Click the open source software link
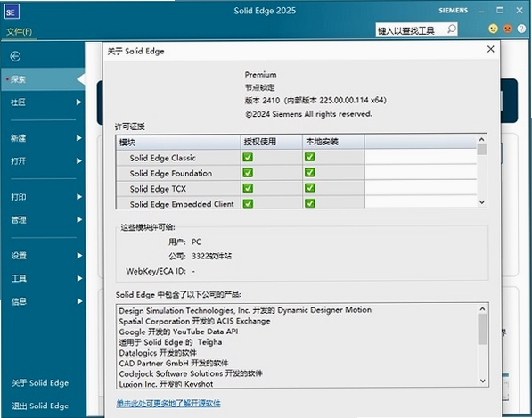Screen dimensions: 532x418 [168, 404]
